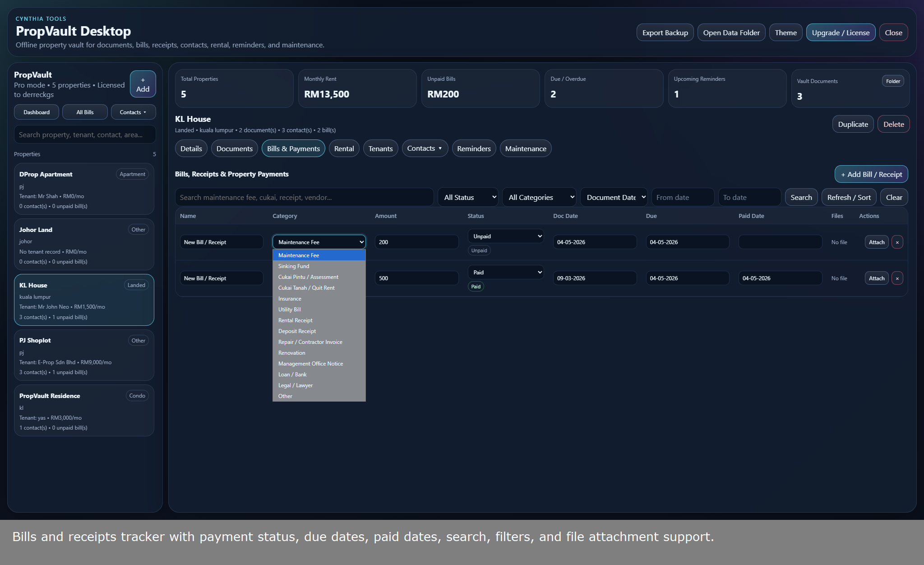The image size is (924, 565).
Task: Click Open Data Folder
Action: 731,32
